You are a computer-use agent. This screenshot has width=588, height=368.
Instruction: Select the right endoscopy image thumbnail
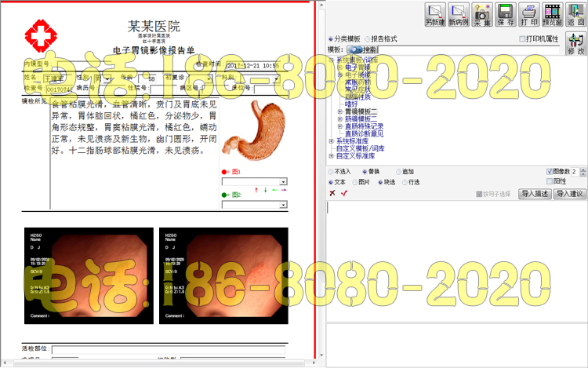point(224,275)
